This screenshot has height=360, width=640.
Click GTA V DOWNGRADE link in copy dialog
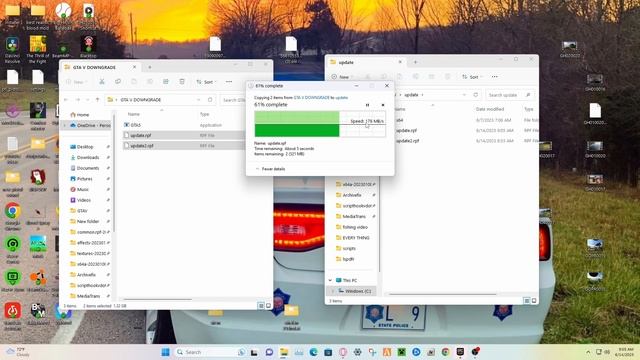[x=311, y=98]
